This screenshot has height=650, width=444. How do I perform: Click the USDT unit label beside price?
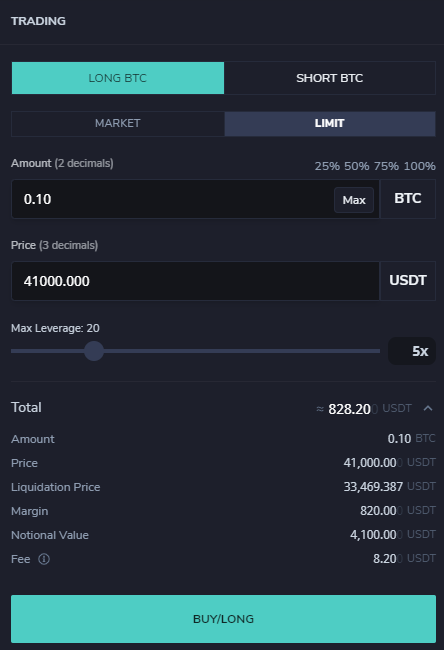(x=408, y=281)
